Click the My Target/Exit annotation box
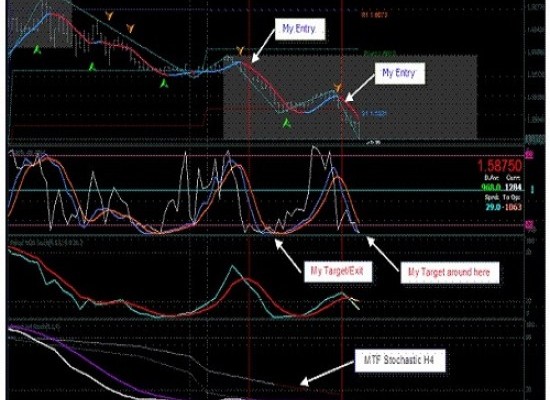The image size is (550, 400). (337, 271)
